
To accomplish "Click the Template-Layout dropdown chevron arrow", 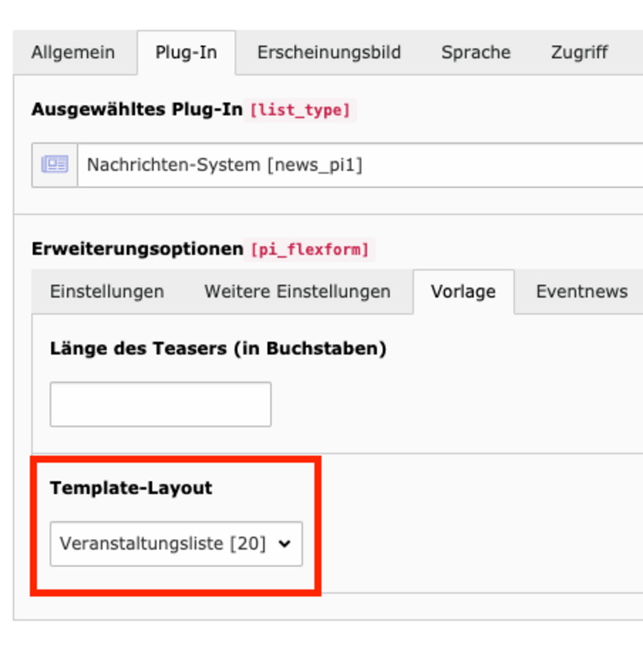I will (x=283, y=544).
